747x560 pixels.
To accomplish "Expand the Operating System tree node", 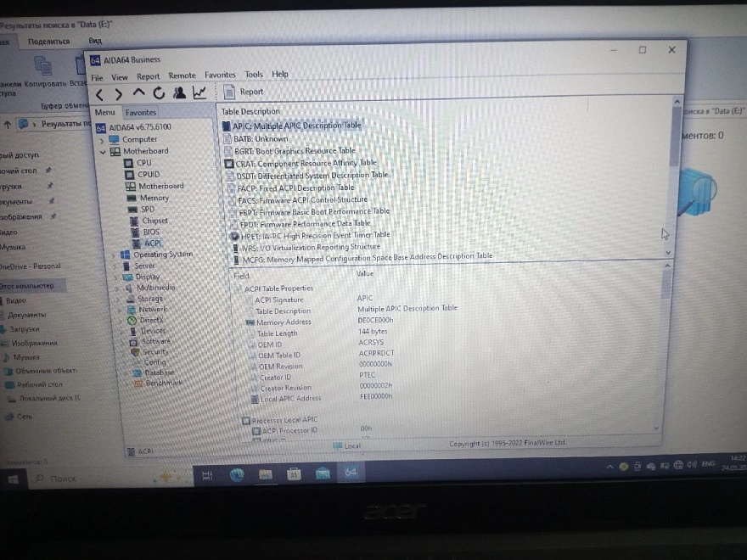I will click(115, 255).
